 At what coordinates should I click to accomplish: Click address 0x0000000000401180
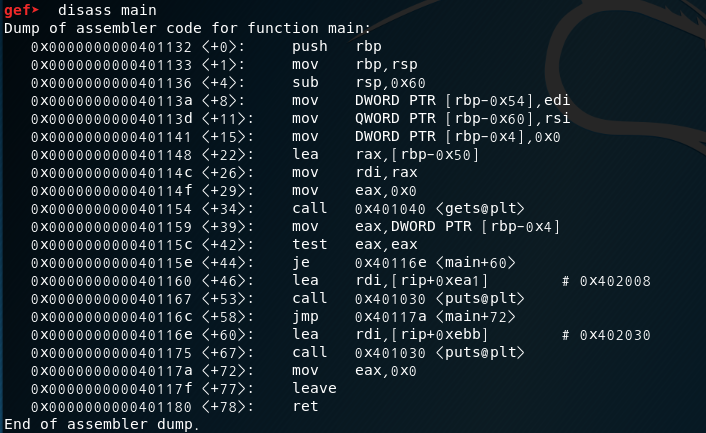pyautogui.click(x=111, y=407)
